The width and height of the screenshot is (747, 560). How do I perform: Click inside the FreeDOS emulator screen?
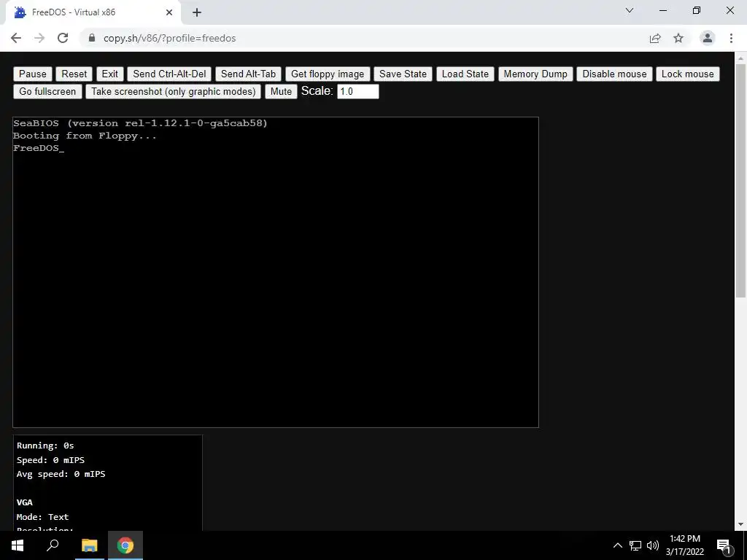[275, 272]
